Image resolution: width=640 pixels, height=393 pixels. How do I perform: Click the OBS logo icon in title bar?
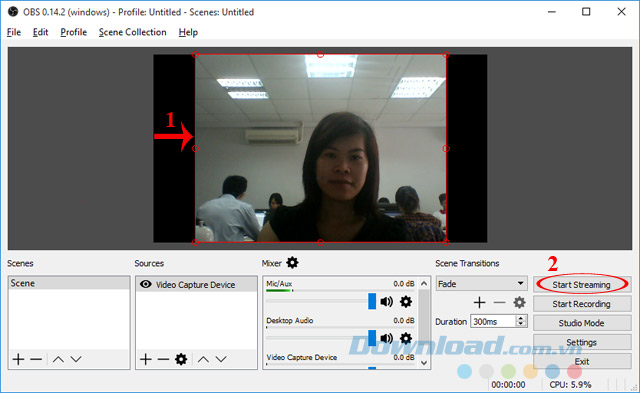(13, 11)
